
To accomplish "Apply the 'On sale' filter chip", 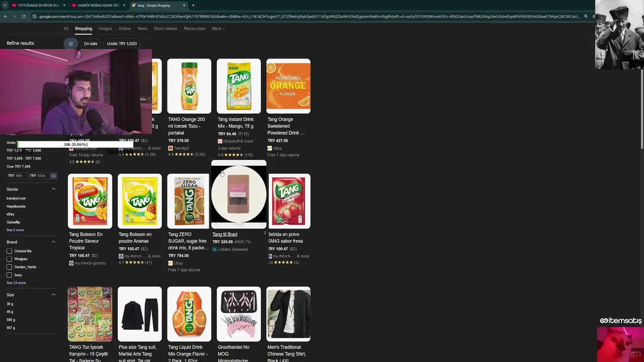I will [x=91, y=44].
